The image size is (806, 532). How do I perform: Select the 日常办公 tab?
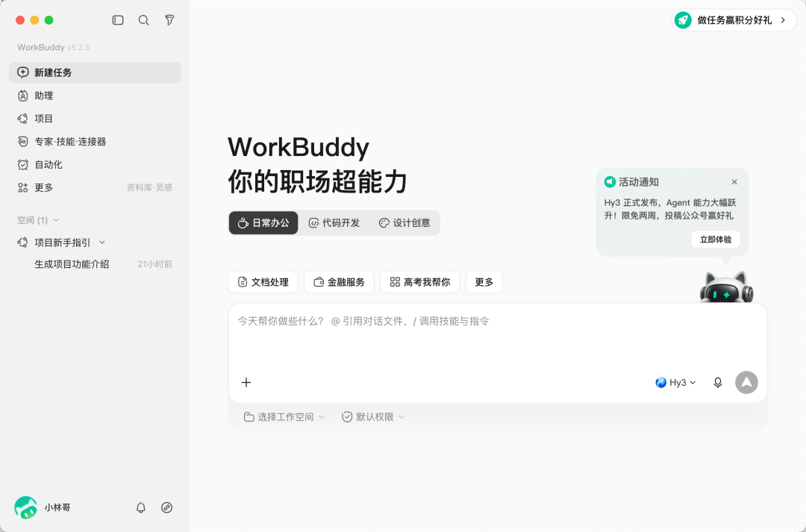pyautogui.click(x=263, y=222)
